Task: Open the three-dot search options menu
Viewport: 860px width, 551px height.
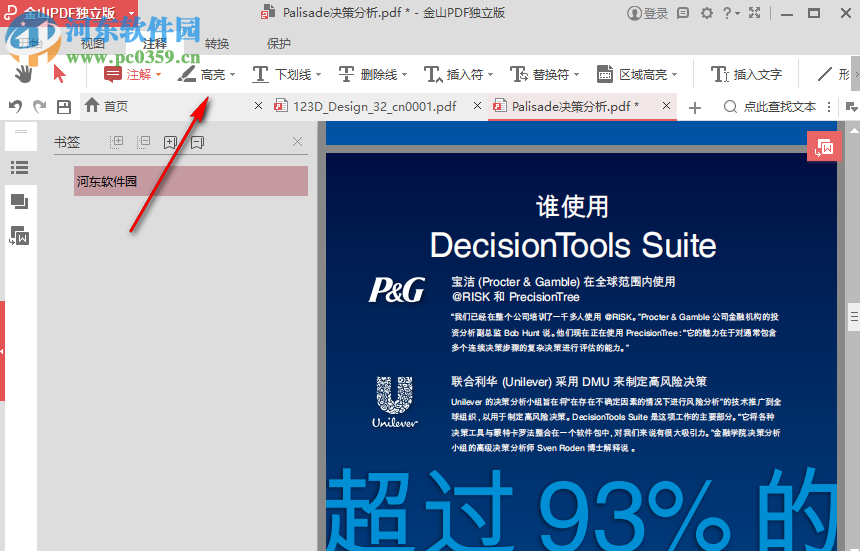Action: pyautogui.click(x=829, y=107)
